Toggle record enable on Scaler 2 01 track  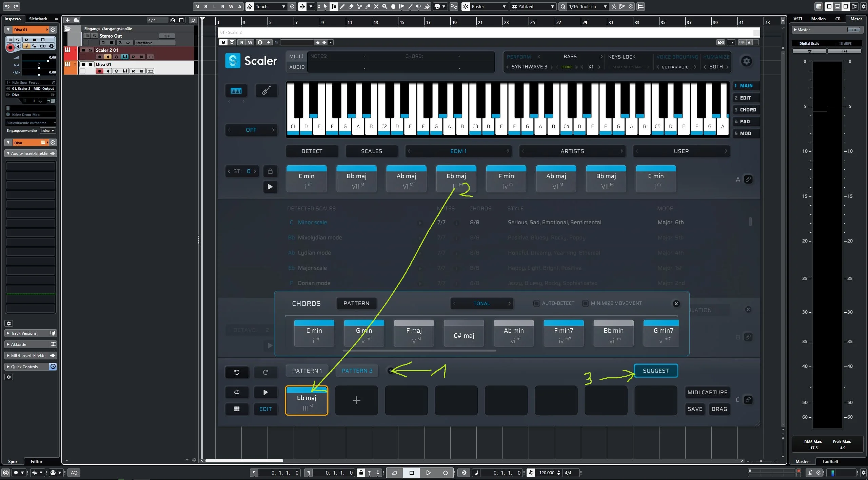[99, 57]
